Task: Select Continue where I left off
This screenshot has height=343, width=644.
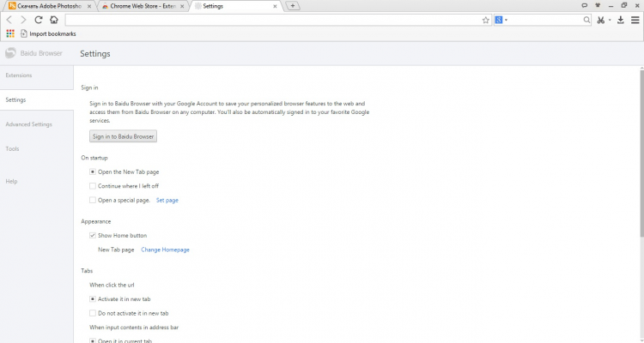Action: click(93, 186)
